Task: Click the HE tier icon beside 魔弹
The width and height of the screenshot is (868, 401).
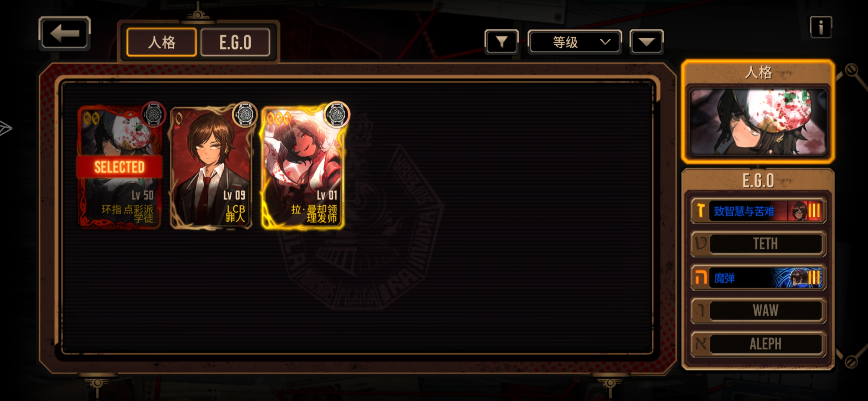Action: (x=700, y=278)
